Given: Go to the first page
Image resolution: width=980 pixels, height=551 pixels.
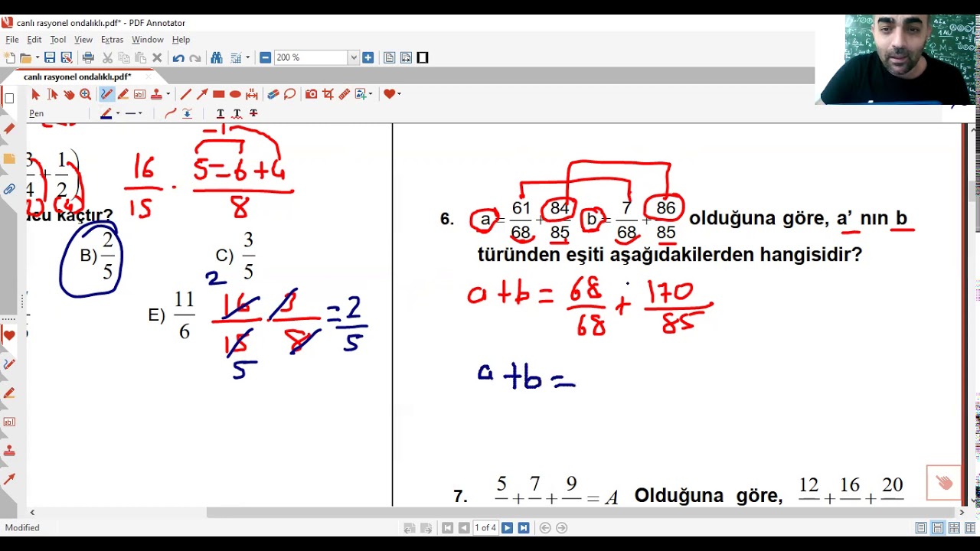Looking at the screenshot, I should click(x=447, y=528).
